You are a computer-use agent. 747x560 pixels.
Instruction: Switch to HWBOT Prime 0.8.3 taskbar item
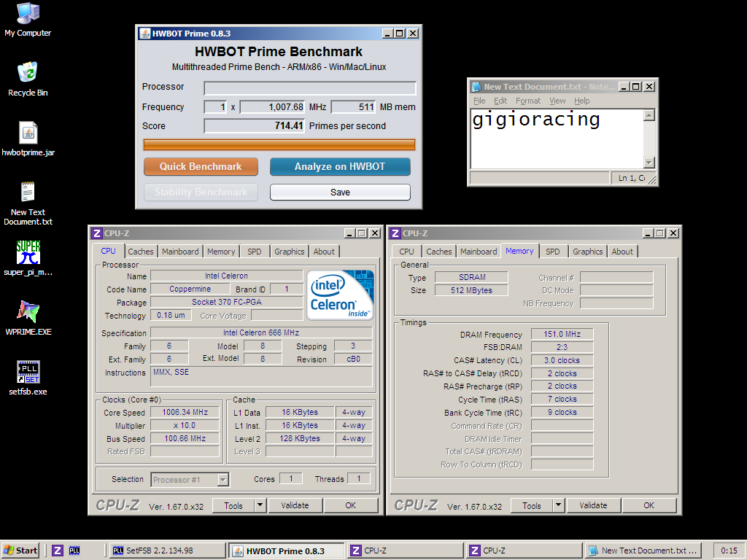pyautogui.click(x=286, y=551)
